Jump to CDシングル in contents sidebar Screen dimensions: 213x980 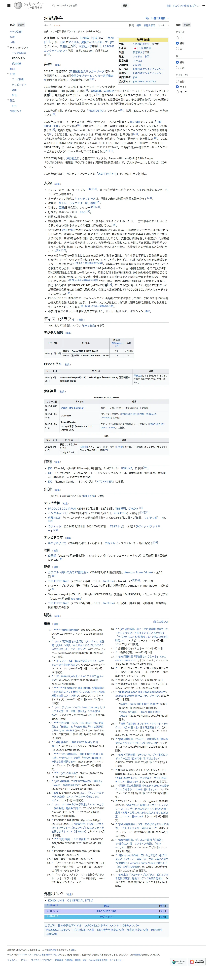pyautogui.click(x=18, y=58)
